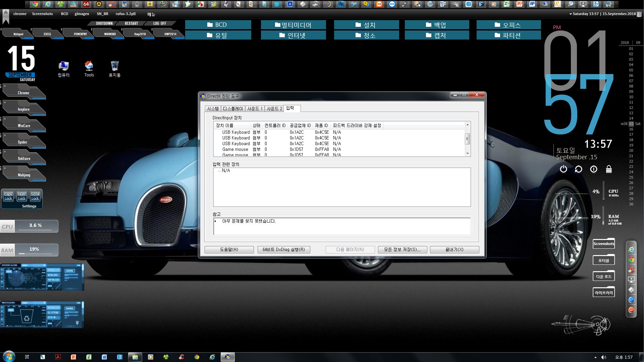Open Excel icon in top dock
This screenshot has width=644, height=362.
506,4
